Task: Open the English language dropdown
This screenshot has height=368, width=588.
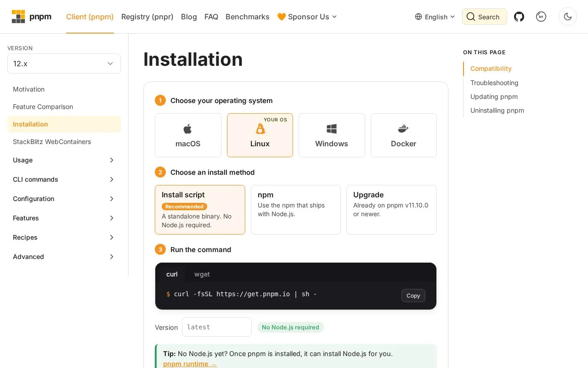Action: 435,17
